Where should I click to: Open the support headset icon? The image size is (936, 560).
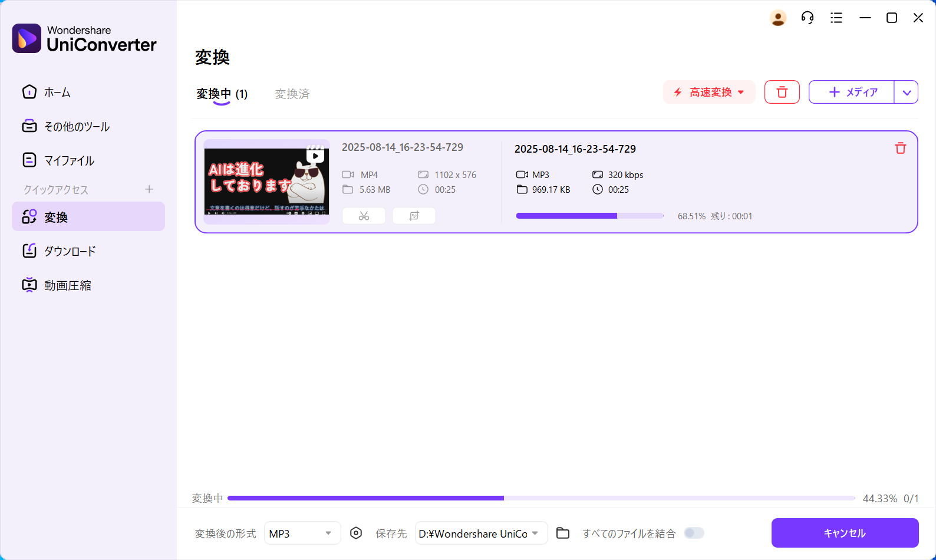click(808, 18)
